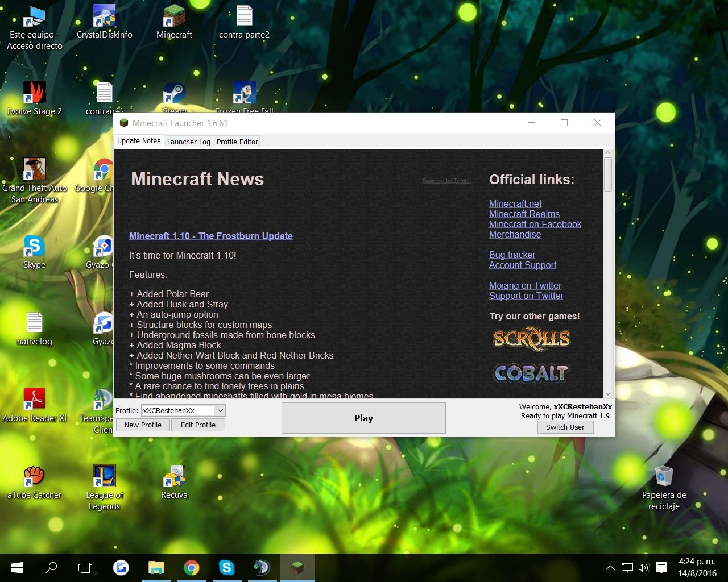This screenshot has width=728, height=582.
Task: Open blue G app on taskbar
Action: 121,568
